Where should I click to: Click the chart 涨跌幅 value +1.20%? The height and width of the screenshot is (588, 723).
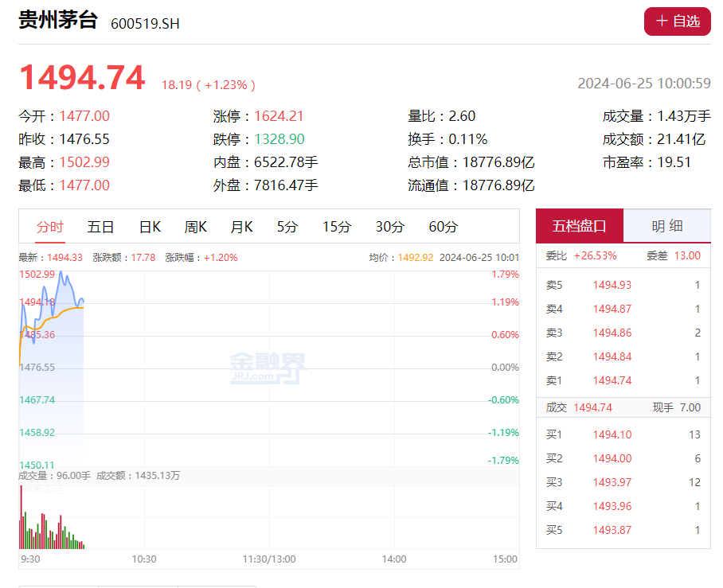[221, 258]
